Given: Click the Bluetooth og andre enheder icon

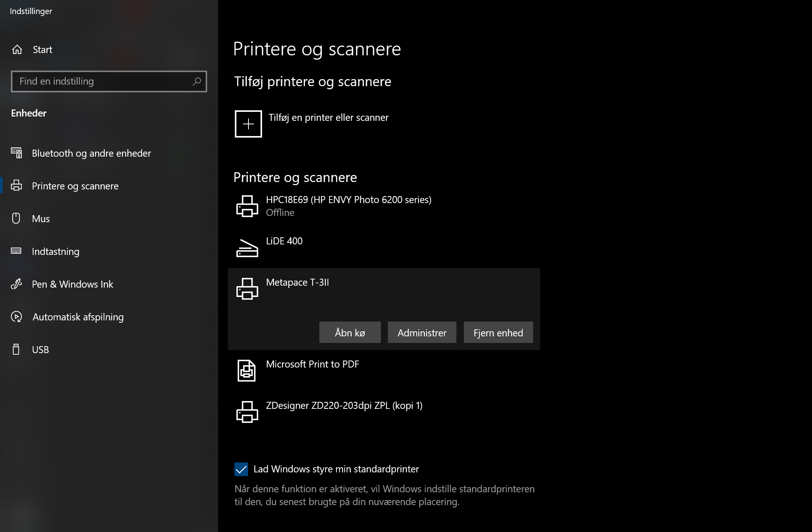Looking at the screenshot, I should click(x=16, y=153).
